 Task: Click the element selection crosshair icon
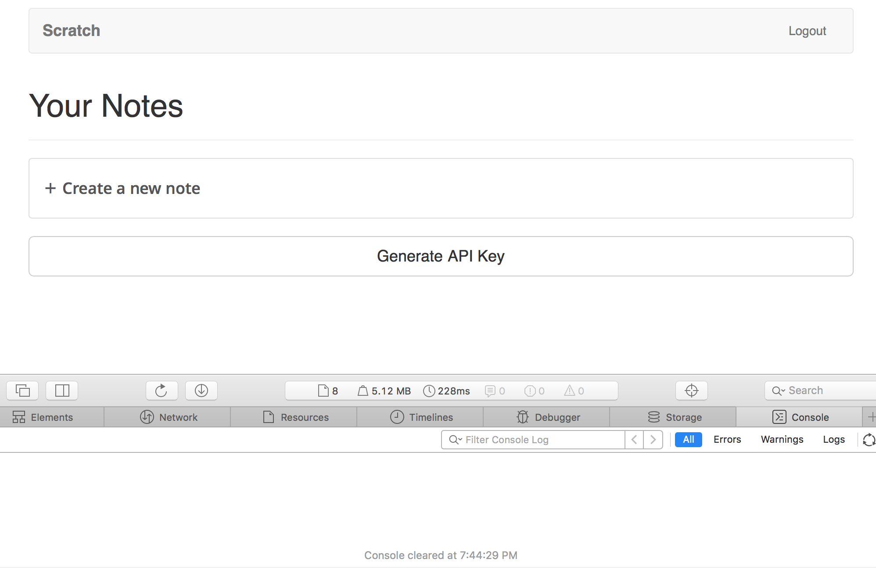click(x=691, y=391)
